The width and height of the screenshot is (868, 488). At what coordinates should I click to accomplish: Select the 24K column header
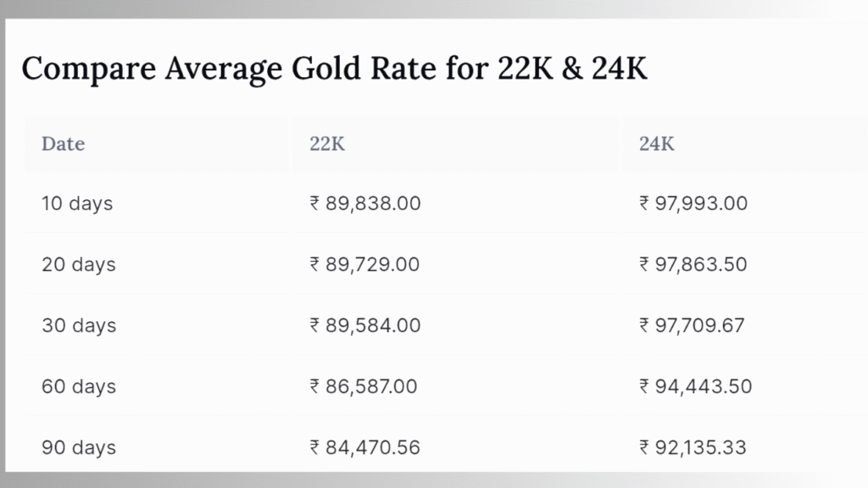[657, 144]
